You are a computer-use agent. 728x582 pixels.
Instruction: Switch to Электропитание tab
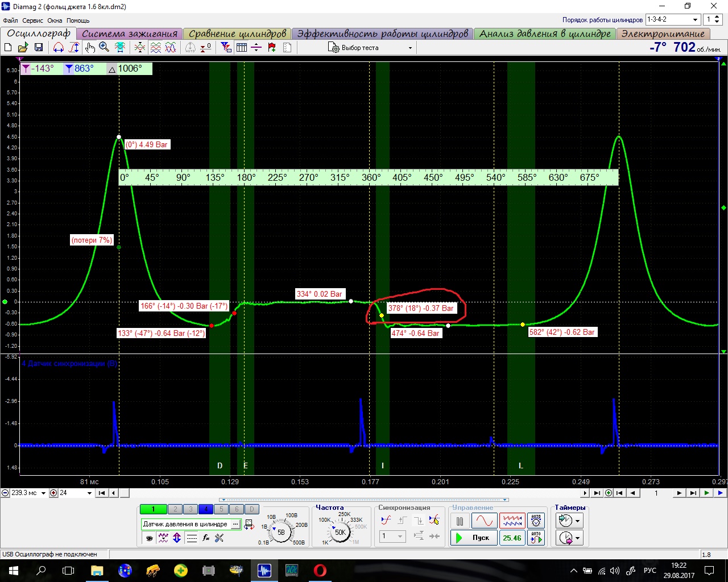(x=663, y=34)
